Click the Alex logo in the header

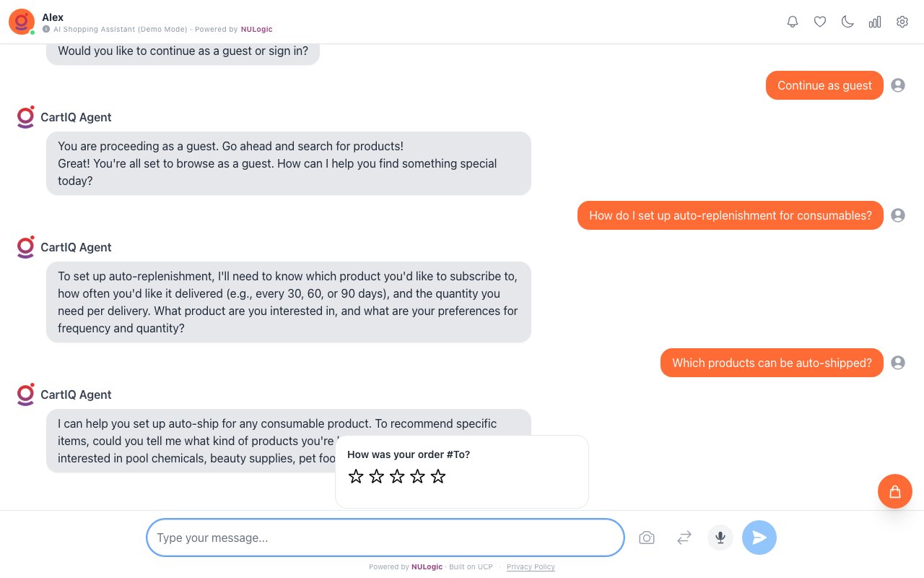point(21,22)
